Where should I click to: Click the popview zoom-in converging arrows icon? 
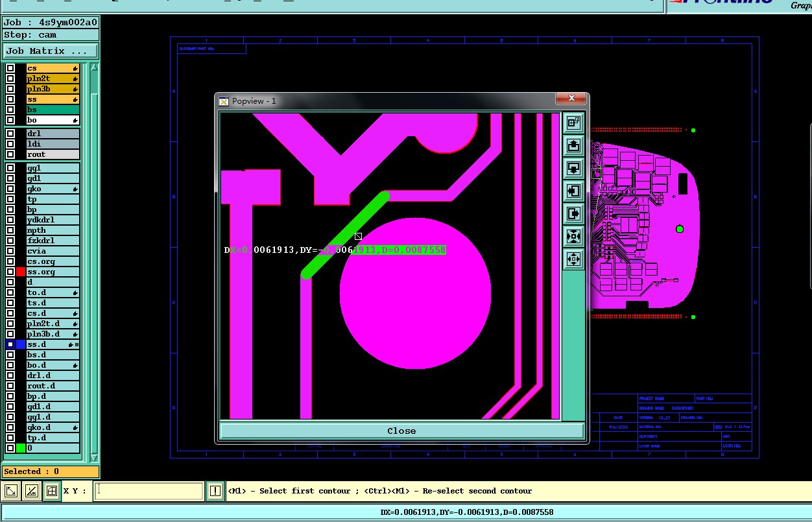573,236
